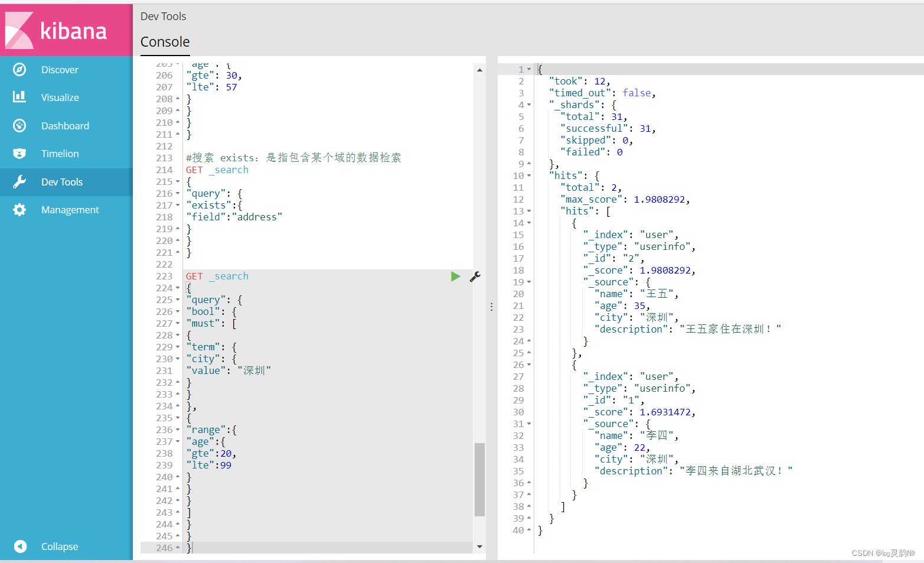Click "age": 35 in response
The width and height of the screenshot is (924, 563).
point(622,306)
